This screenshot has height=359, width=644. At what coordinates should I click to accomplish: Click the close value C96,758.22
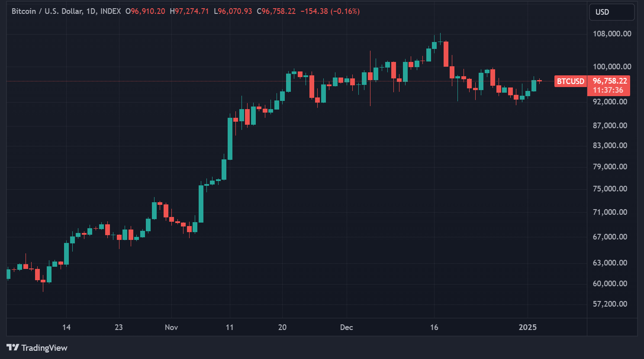pyautogui.click(x=276, y=11)
